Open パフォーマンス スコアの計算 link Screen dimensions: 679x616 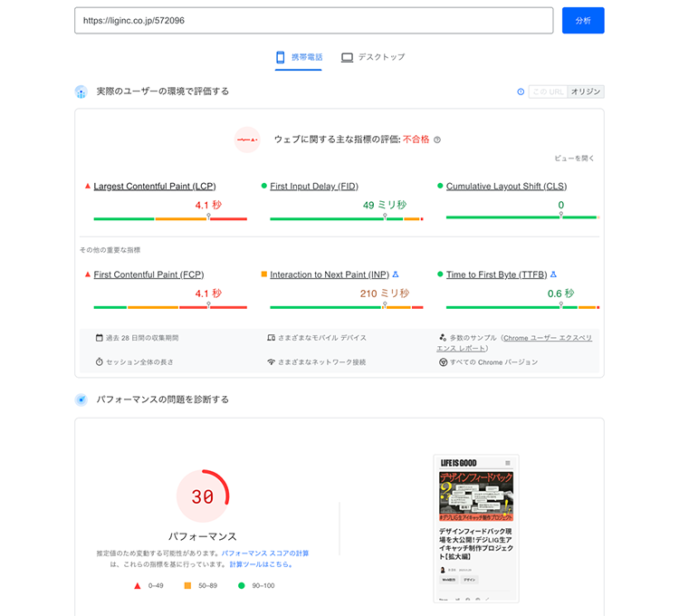pyautogui.click(x=265, y=553)
